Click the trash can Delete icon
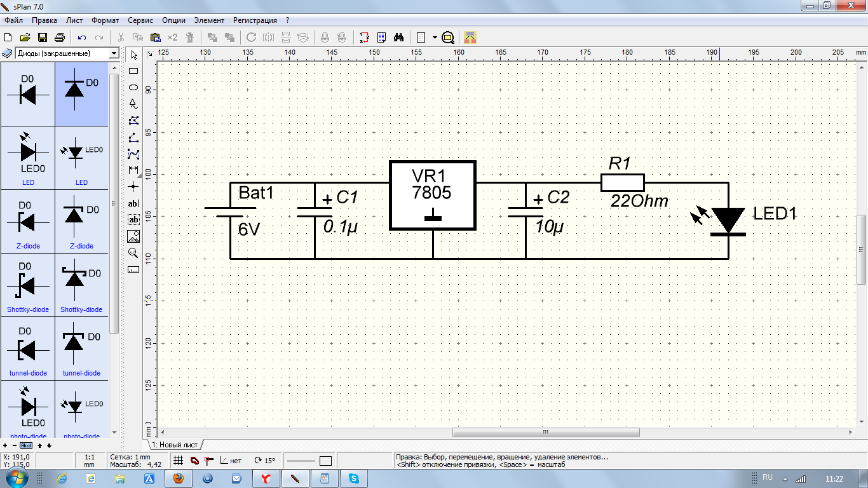The width and height of the screenshot is (868, 488). pyautogui.click(x=189, y=37)
